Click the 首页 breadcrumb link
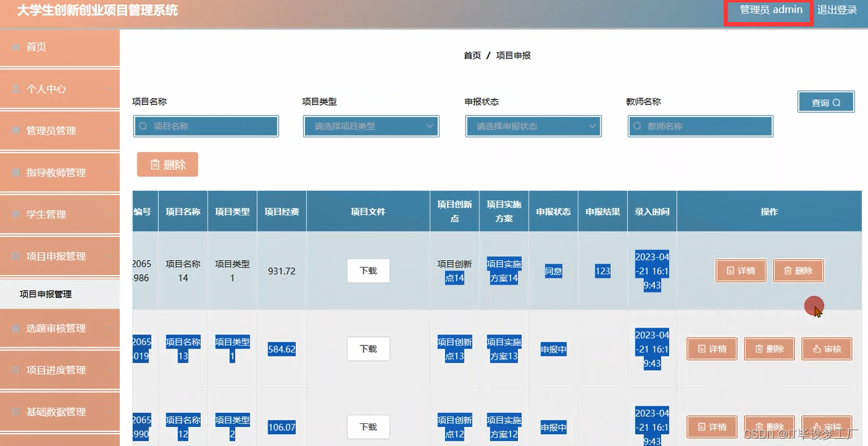This screenshot has width=868, height=446. click(x=472, y=55)
